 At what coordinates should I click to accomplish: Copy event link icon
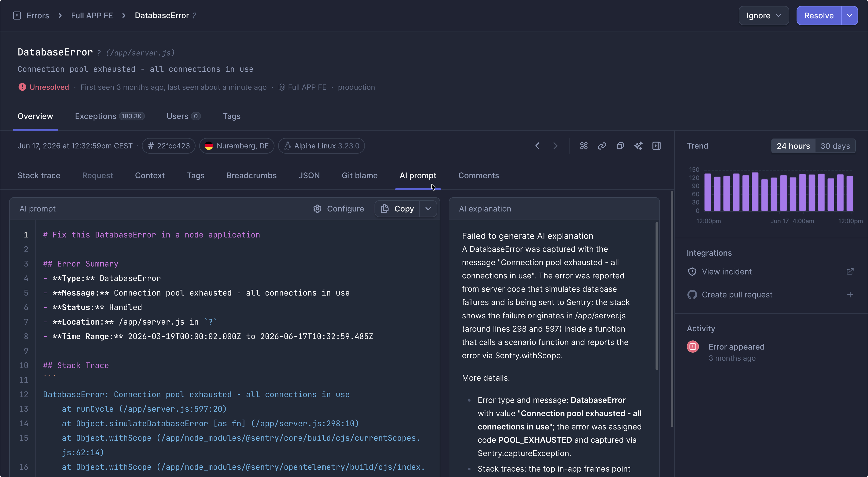tap(602, 146)
